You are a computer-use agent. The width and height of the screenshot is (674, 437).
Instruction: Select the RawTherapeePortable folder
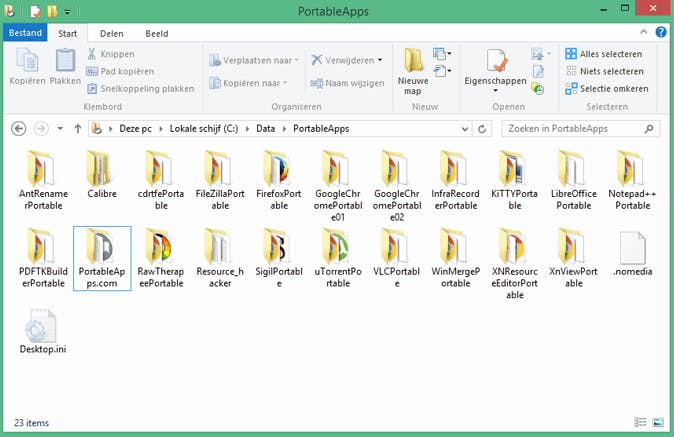(161, 258)
